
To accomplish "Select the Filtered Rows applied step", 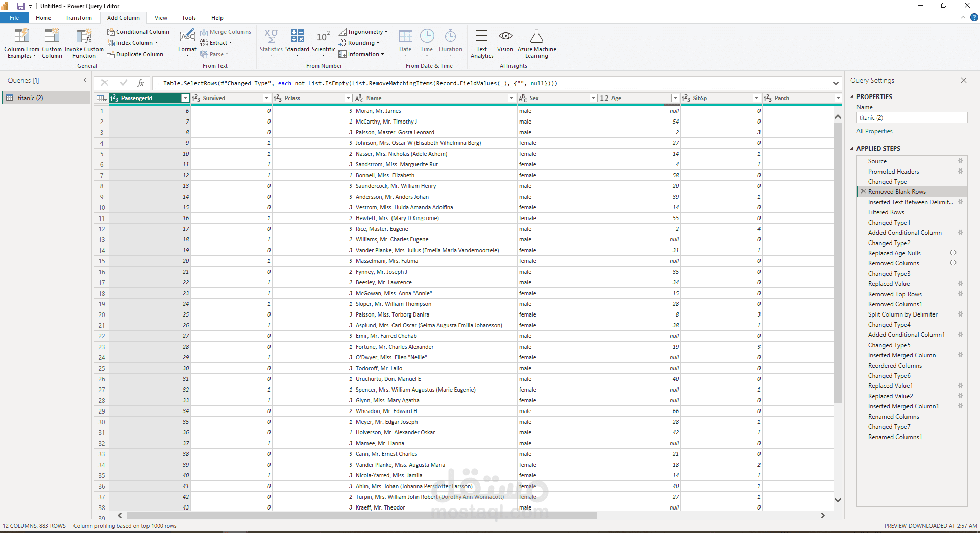I will [x=886, y=212].
